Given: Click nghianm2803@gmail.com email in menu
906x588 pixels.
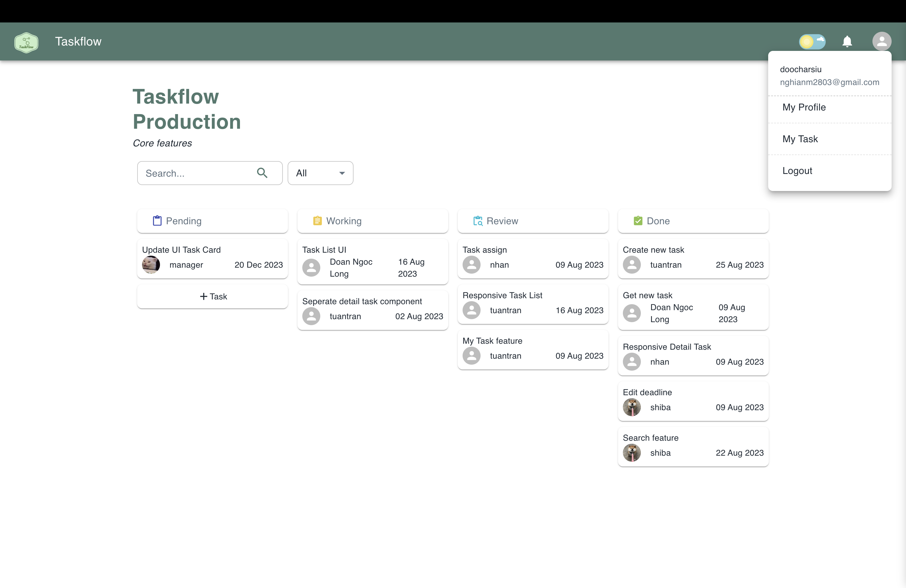Looking at the screenshot, I should pyautogui.click(x=830, y=82).
